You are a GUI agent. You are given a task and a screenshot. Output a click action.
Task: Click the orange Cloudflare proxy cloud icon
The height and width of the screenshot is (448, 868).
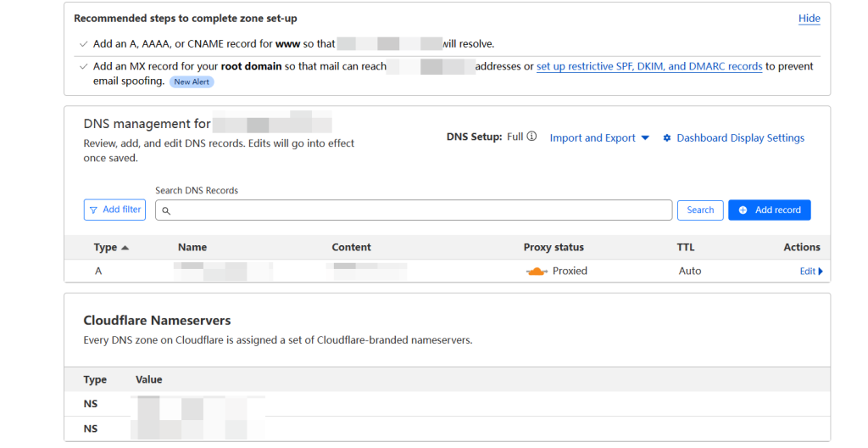537,272
